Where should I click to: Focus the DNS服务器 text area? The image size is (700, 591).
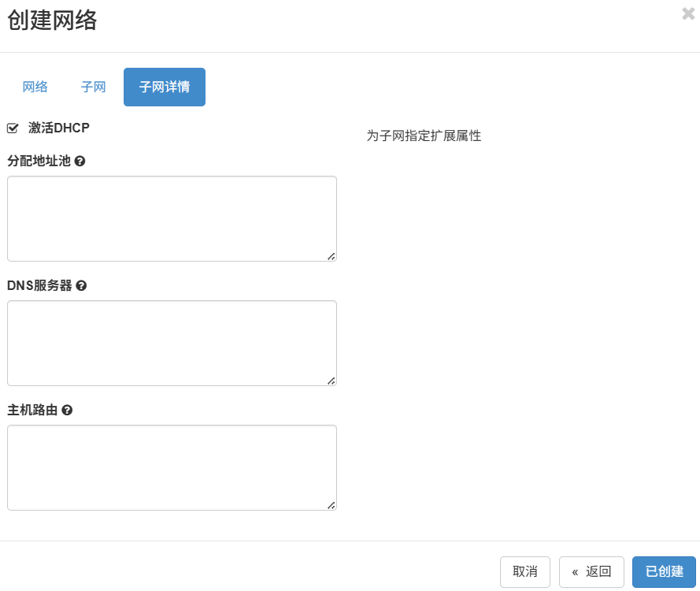point(172,343)
